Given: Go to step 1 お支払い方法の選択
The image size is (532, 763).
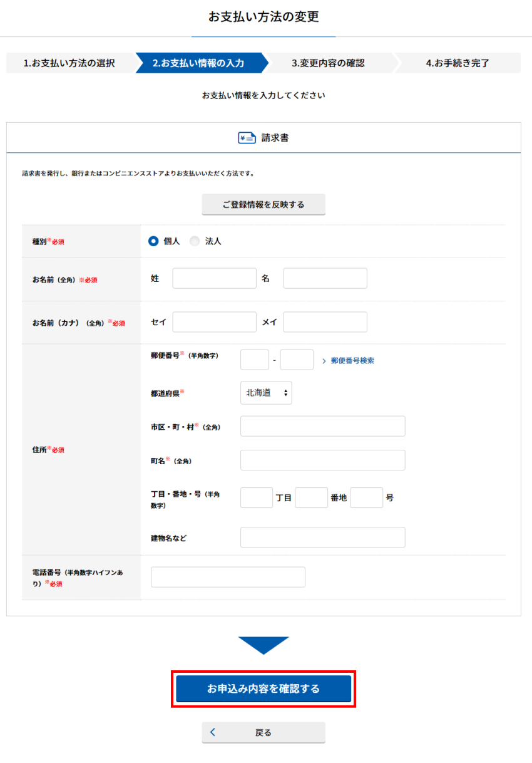Looking at the screenshot, I should tap(69, 63).
